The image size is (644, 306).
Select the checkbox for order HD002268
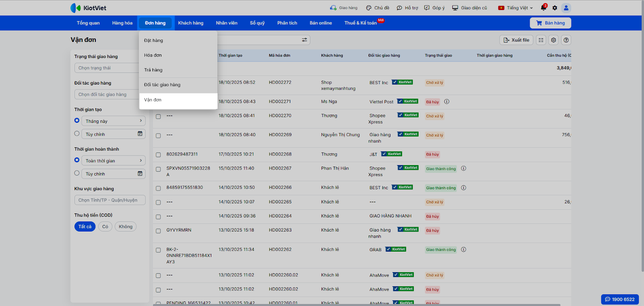pos(158,155)
